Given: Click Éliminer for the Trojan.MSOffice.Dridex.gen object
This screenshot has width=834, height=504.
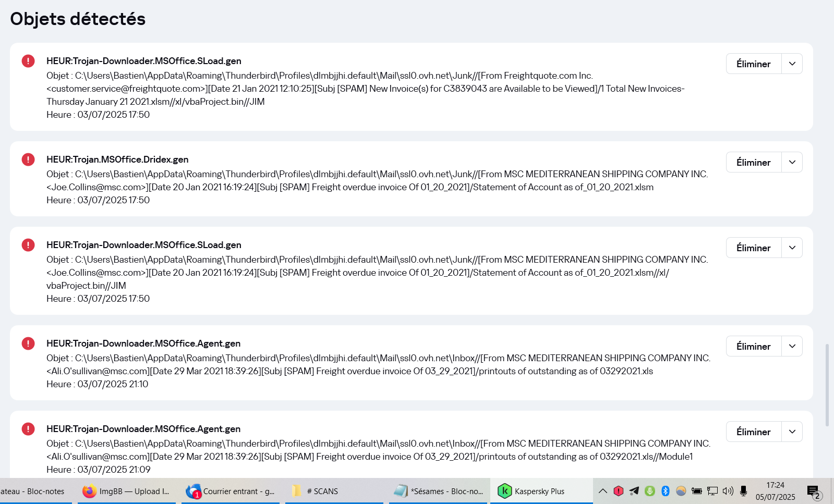Looking at the screenshot, I should 754,162.
